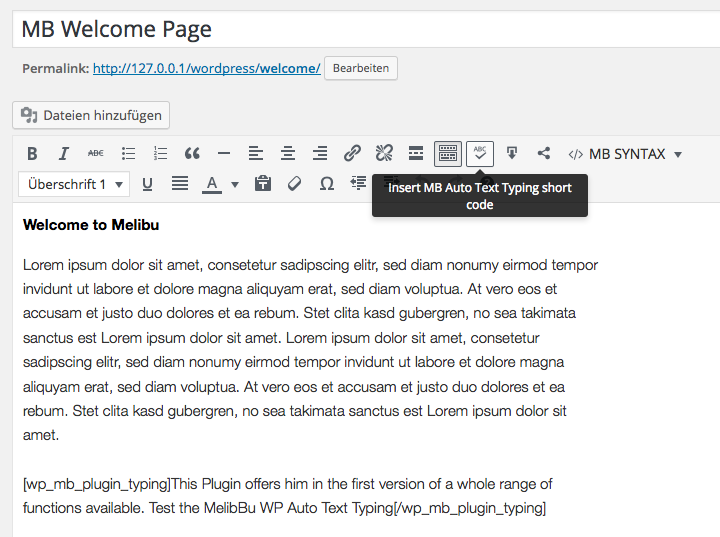
Task: Insert a horizontal line
Action: (x=224, y=153)
